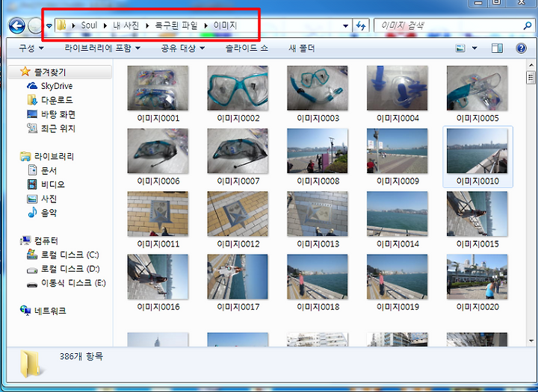
Task: Select thumbnail 이미지0020
Action: pyautogui.click(x=477, y=276)
